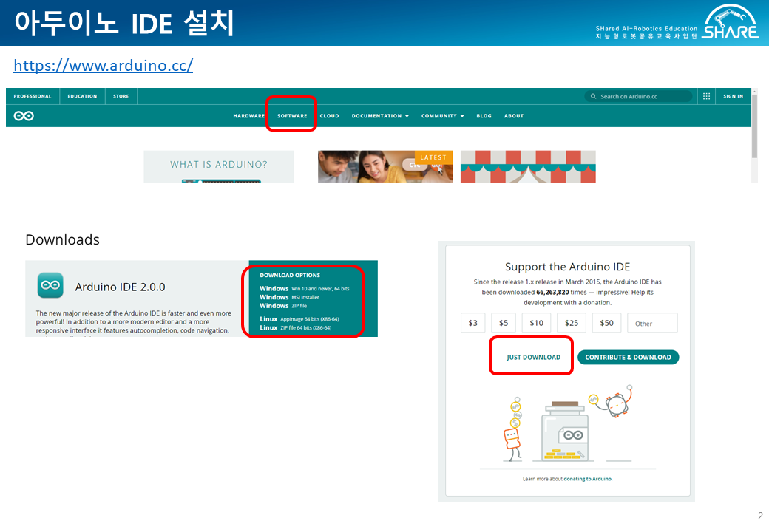Click the Other donation amount field
This screenshot has height=532, width=769.
coord(652,323)
